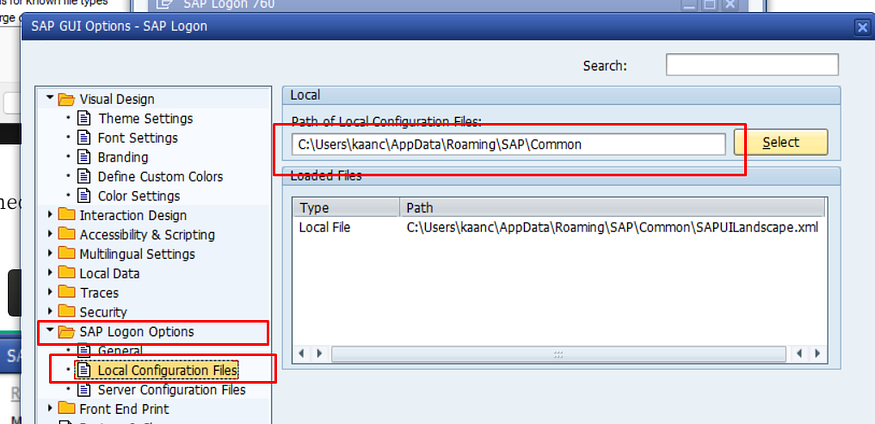This screenshot has height=424, width=875.
Task: Click the Font Settings document icon
Action: [x=84, y=138]
